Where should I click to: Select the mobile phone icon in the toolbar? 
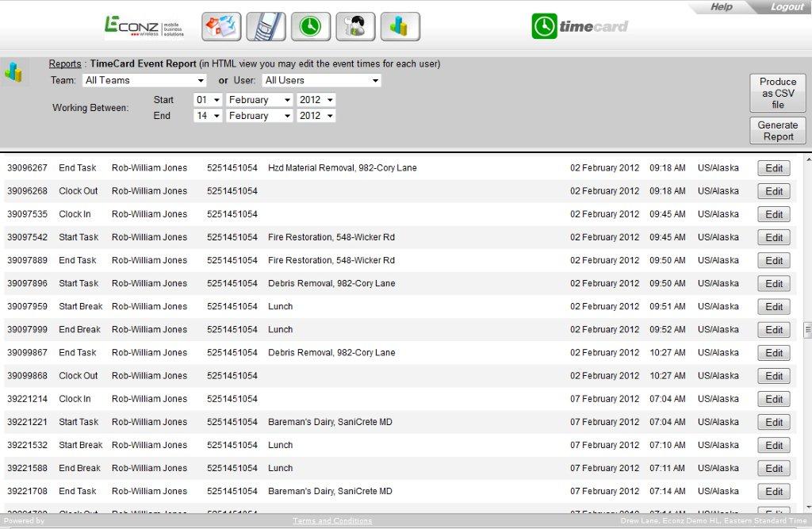266,25
